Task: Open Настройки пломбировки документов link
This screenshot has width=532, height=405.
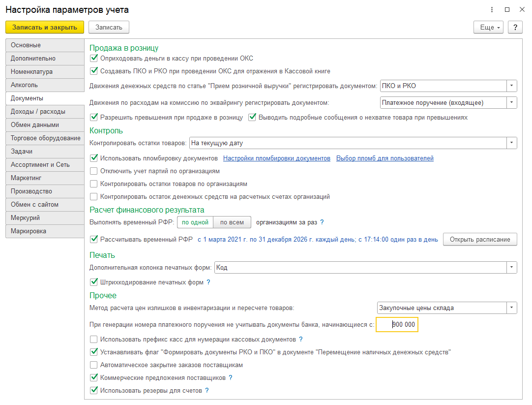Action: coord(276,158)
